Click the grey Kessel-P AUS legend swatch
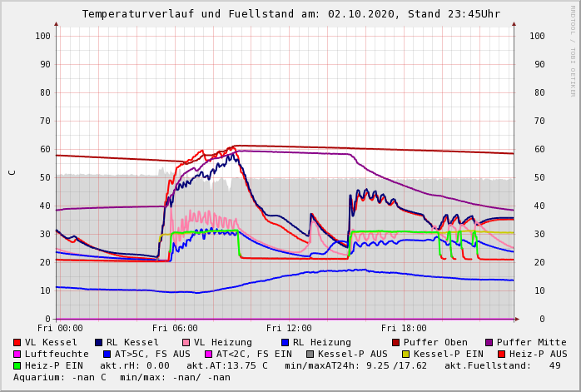This screenshot has width=581, height=392. [308, 354]
